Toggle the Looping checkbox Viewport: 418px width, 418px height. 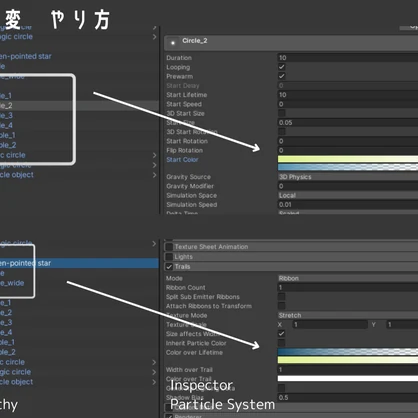point(282,67)
